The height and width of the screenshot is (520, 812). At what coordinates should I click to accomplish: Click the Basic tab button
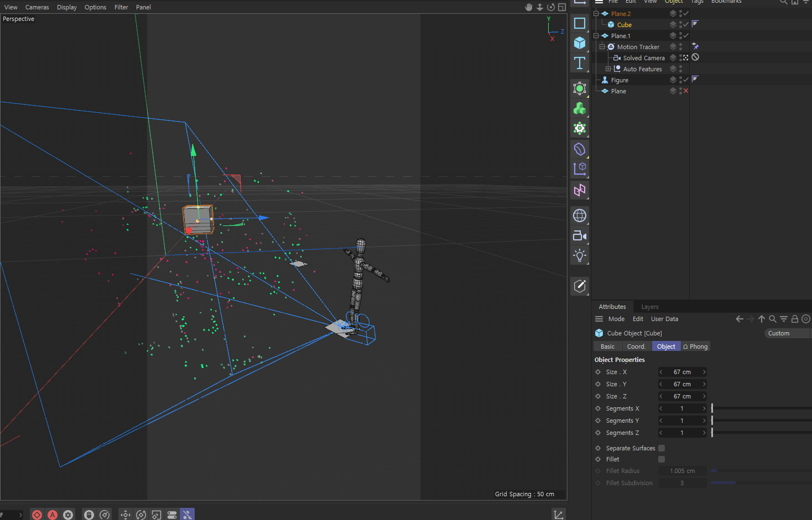coord(607,346)
